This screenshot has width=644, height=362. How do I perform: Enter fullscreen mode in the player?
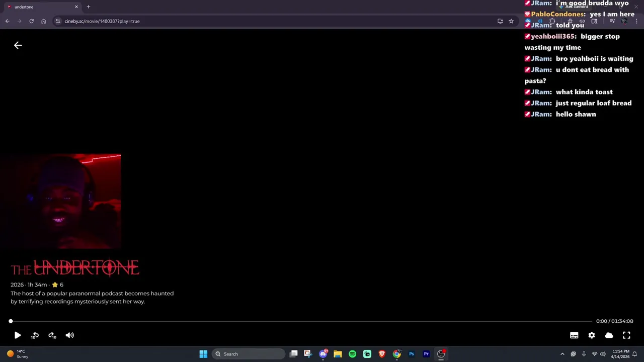(626, 335)
